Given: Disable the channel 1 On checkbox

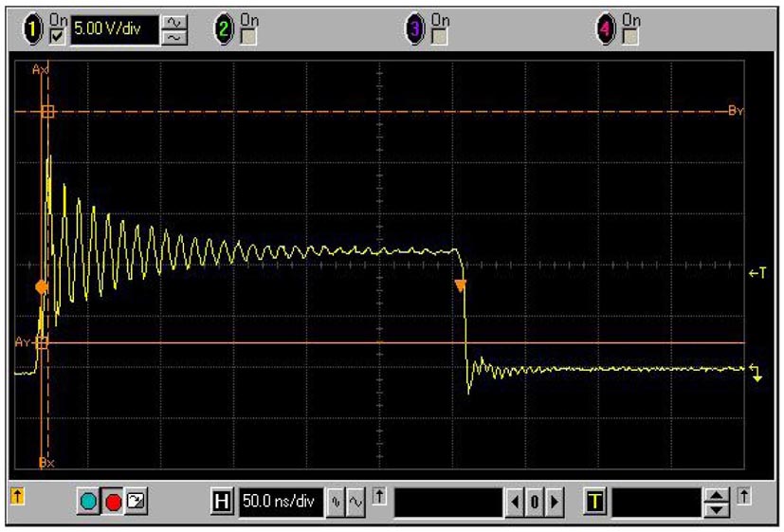Looking at the screenshot, I should click(x=58, y=37).
